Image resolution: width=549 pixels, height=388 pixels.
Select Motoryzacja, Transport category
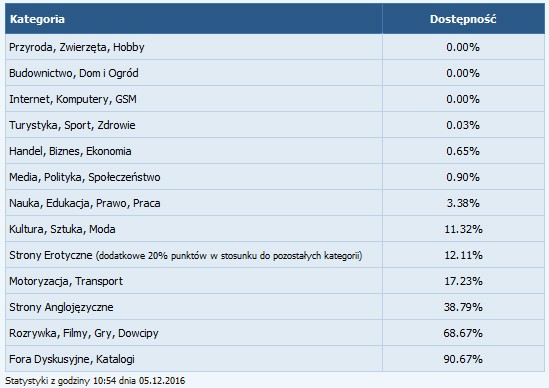pos(66,281)
